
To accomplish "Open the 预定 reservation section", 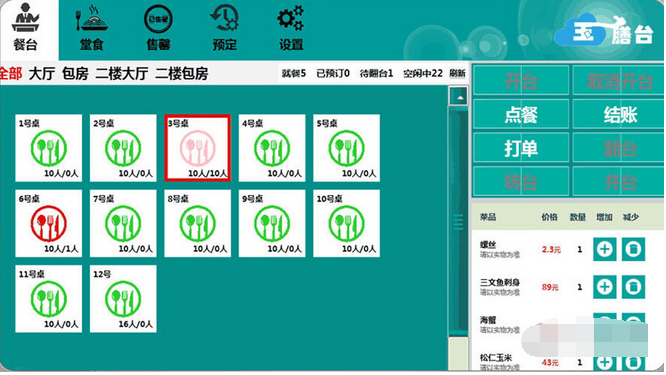I will [x=224, y=29].
